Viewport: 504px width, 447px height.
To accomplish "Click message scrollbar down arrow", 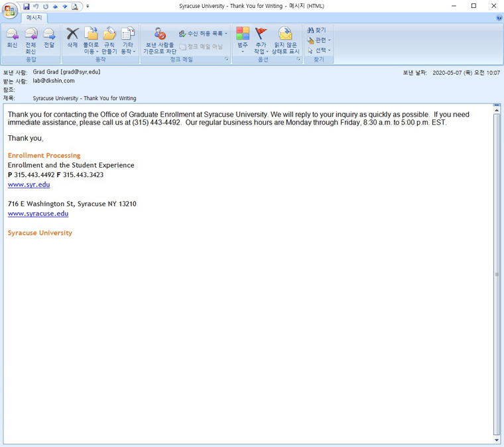I will (497, 440).
